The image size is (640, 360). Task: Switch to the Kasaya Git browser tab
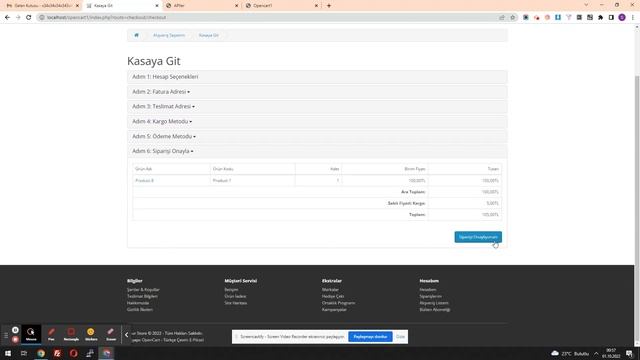point(122,6)
